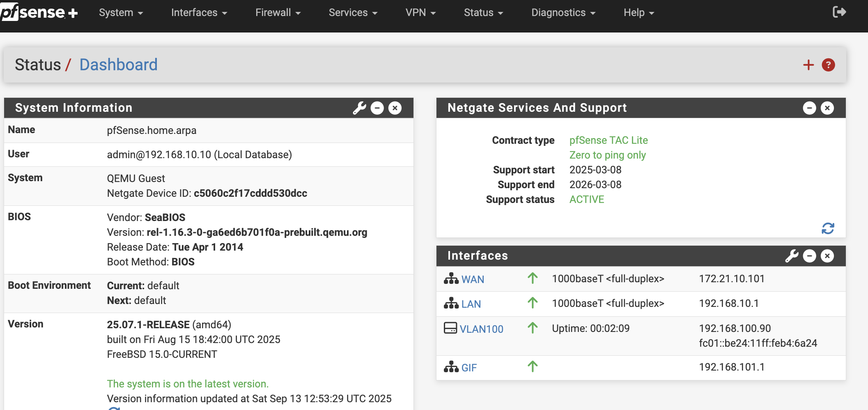Click the LAN IP address 192.168.10.1
This screenshot has height=410, width=868.
coord(729,304)
